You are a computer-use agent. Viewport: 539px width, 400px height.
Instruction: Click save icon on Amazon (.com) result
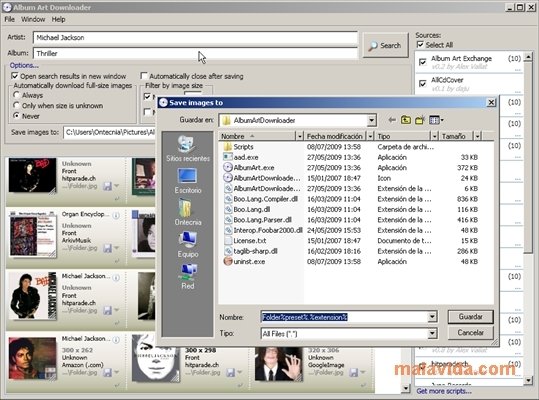point(108,373)
